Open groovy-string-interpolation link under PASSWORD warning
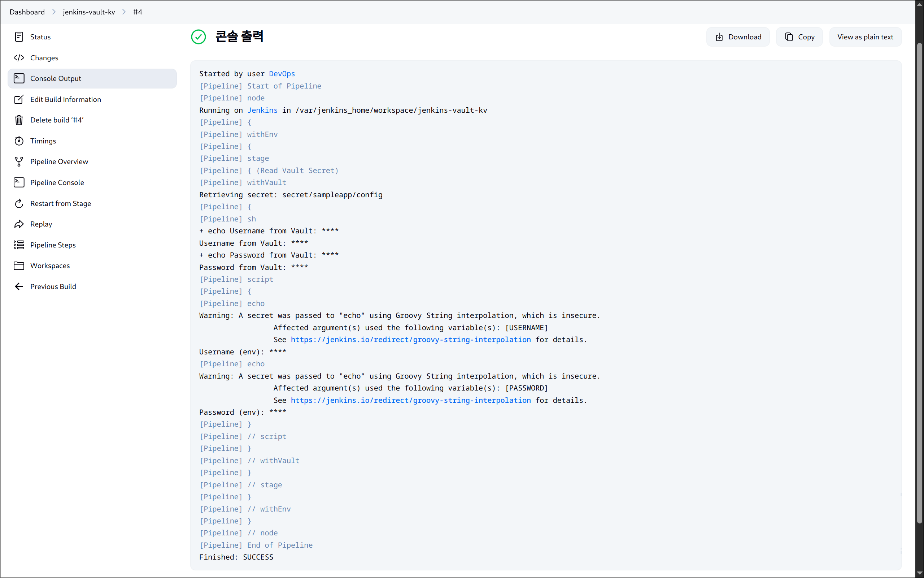The image size is (924, 578). click(x=410, y=400)
